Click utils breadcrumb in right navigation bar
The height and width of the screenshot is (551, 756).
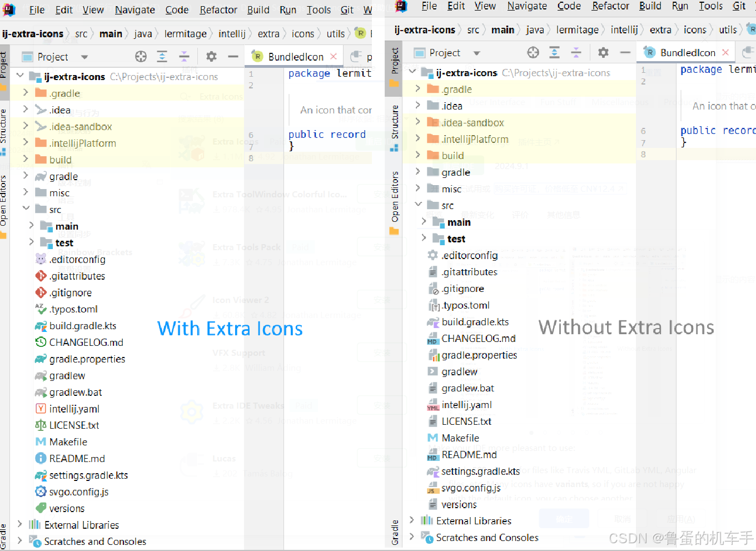click(x=728, y=30)
